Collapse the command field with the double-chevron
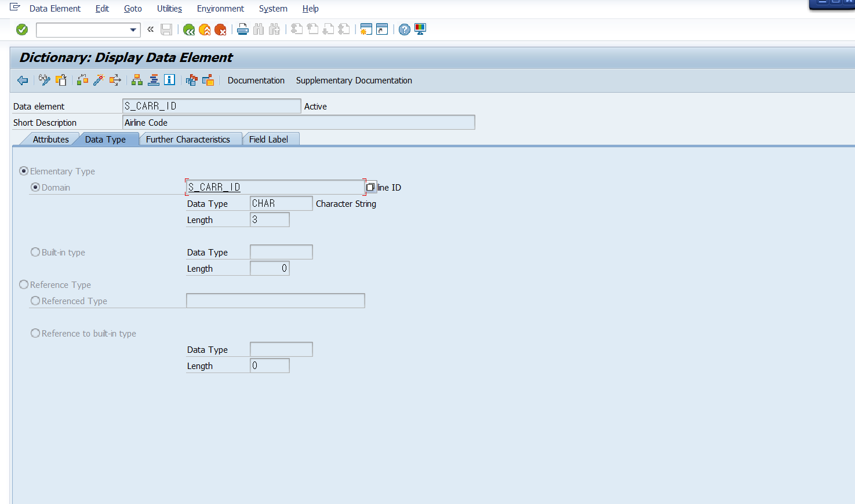The image size is (855, 504). 151,30
